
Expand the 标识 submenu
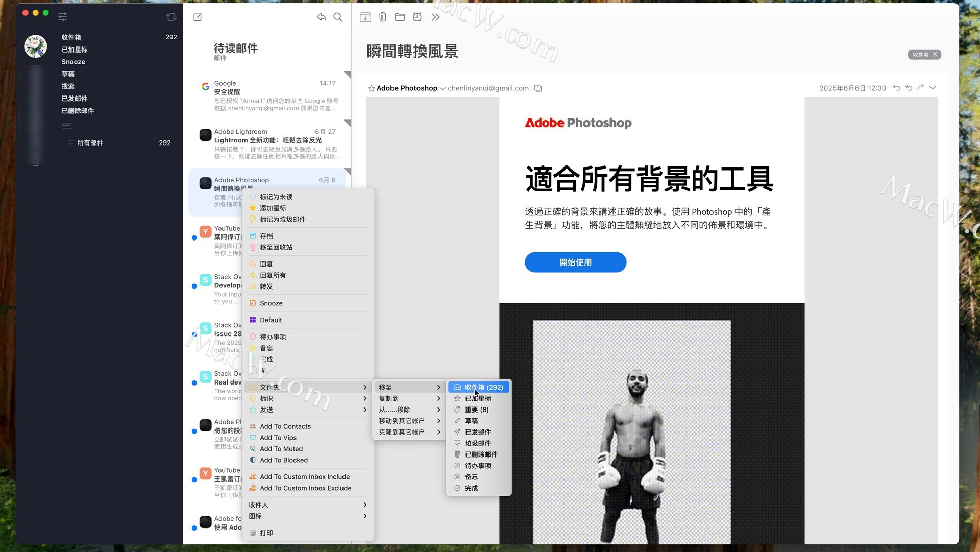(308, 398)
